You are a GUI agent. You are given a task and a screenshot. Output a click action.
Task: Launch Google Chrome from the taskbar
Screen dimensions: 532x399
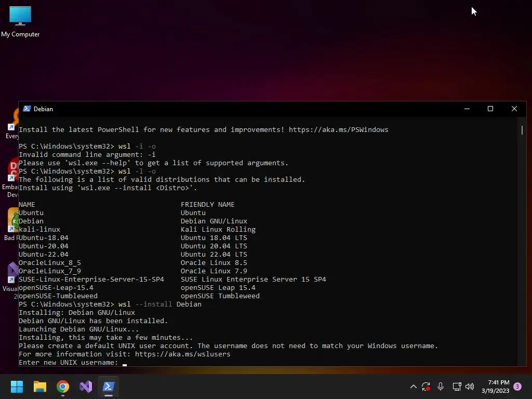[63, 387]
